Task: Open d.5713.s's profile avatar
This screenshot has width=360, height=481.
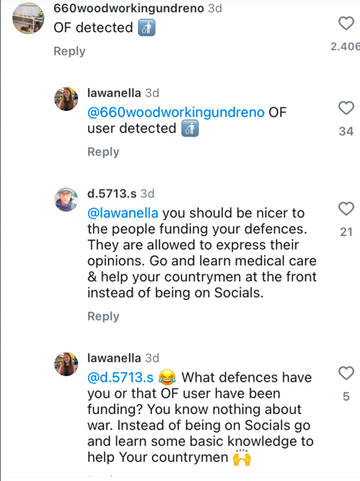Action: point(66,200)
